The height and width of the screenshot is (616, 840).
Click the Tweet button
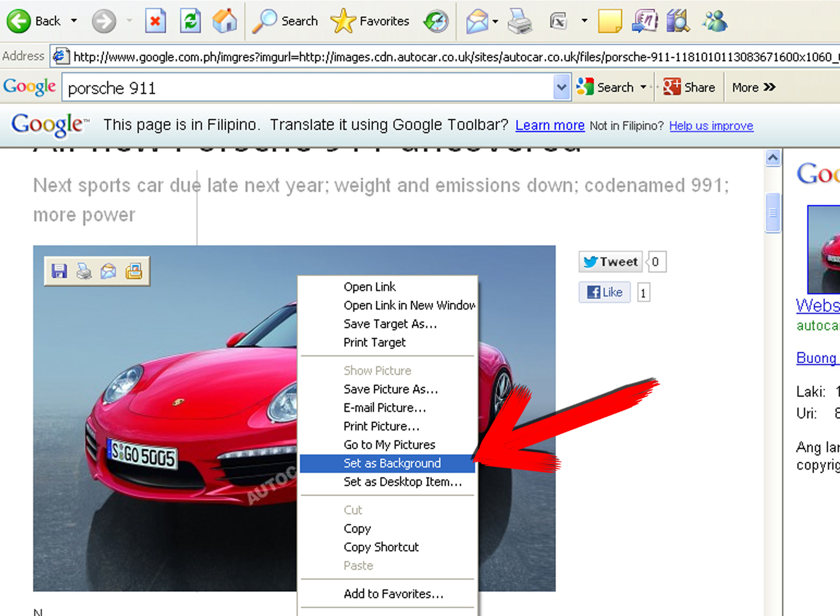click(x=611, y=262)
